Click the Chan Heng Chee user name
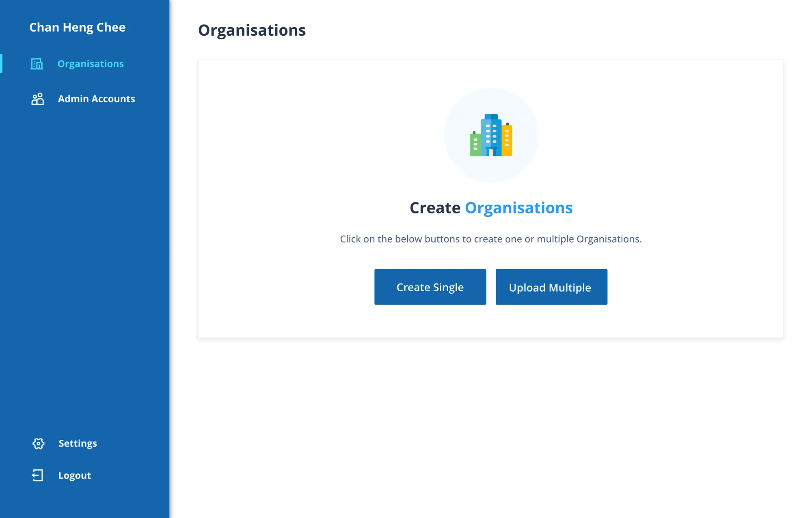Image resolution: width=812 pixels, height=518 pixels. (78, 27)
